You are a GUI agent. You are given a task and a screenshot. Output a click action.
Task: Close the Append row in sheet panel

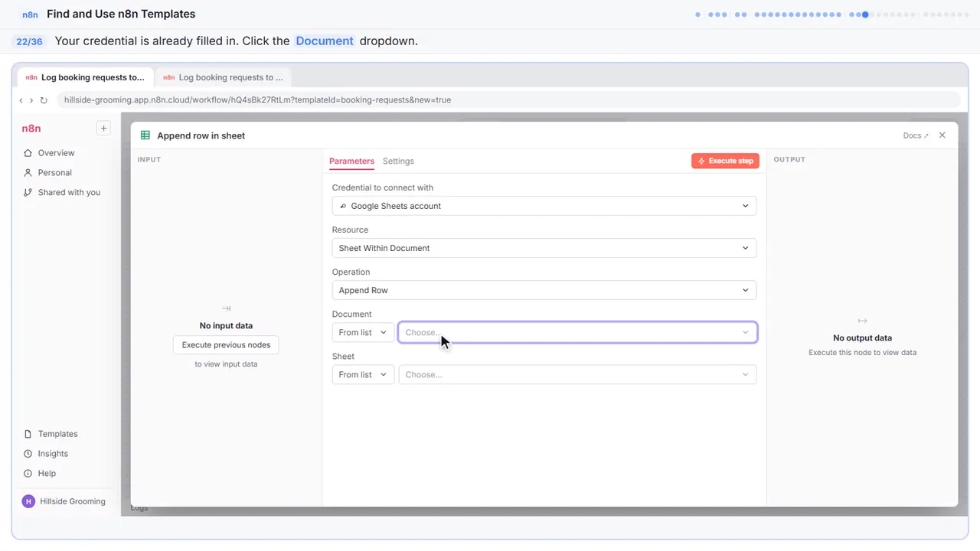pyautogui.click(x=942, y=135)
